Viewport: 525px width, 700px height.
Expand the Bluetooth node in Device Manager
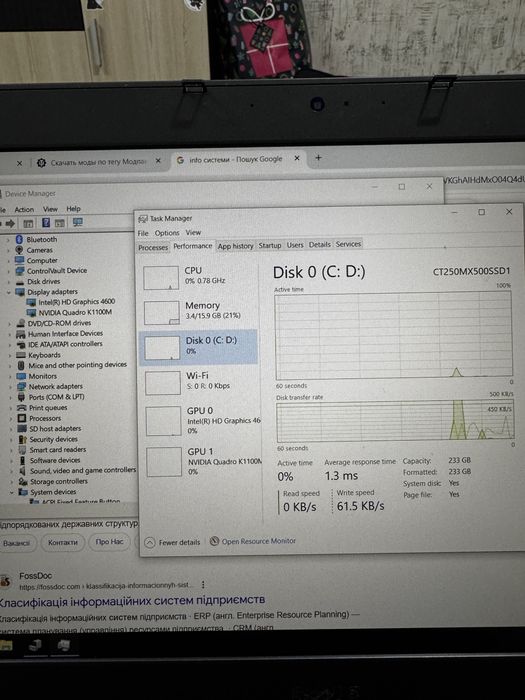click(8, 240)
